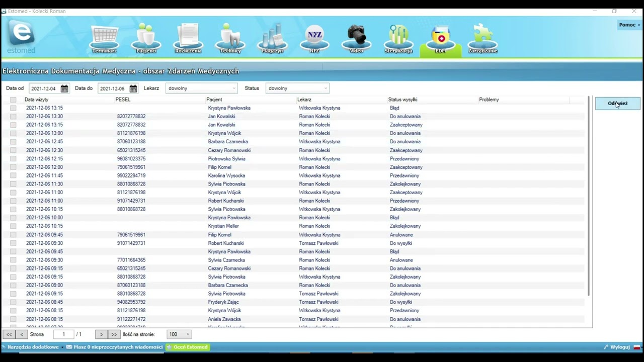Go to previous page button

[22, 334]
